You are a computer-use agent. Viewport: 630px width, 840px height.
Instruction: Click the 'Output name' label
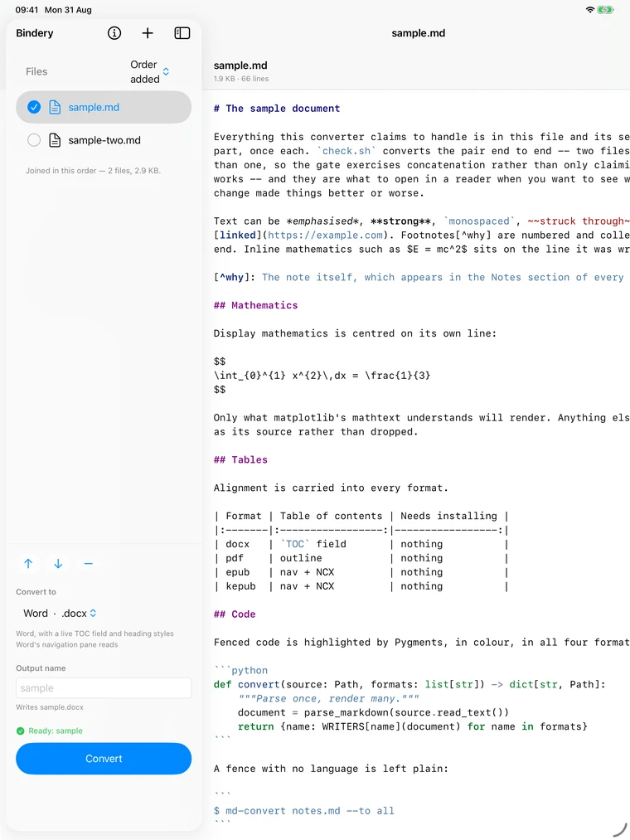coord(41,668)
